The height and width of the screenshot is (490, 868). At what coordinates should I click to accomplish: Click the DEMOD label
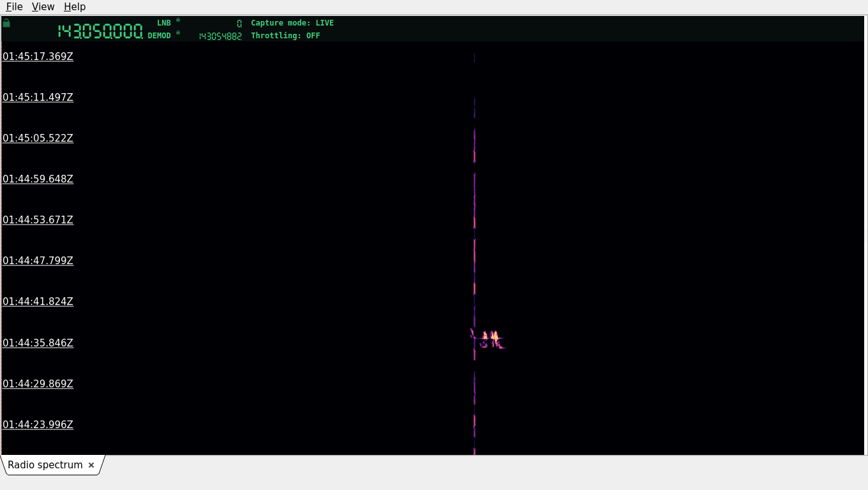click(x=160, y=36)
